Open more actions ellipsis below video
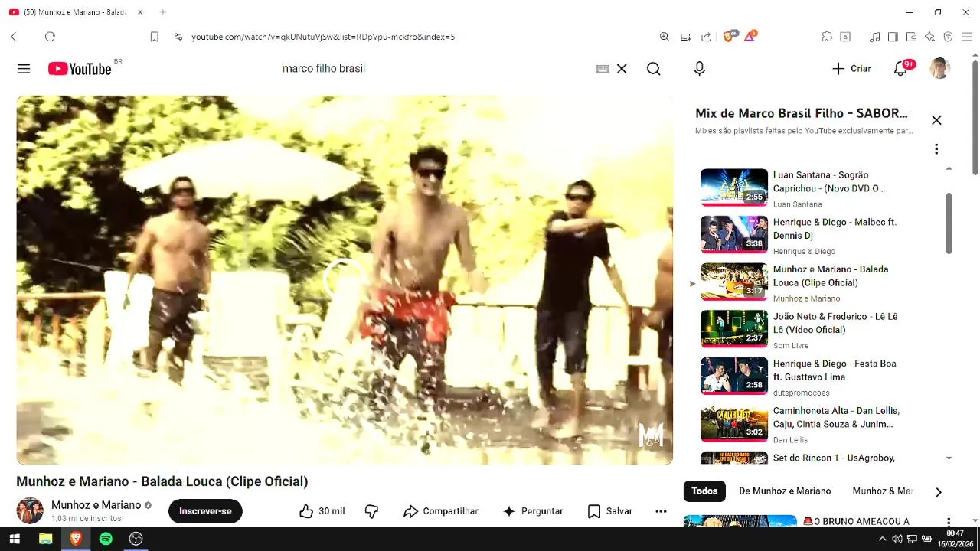This screenshot has width=980, height=551. (661, 511)
